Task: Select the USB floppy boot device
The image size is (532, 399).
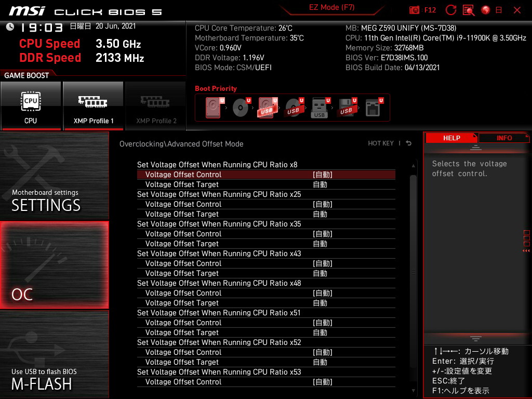Action: 347,108
